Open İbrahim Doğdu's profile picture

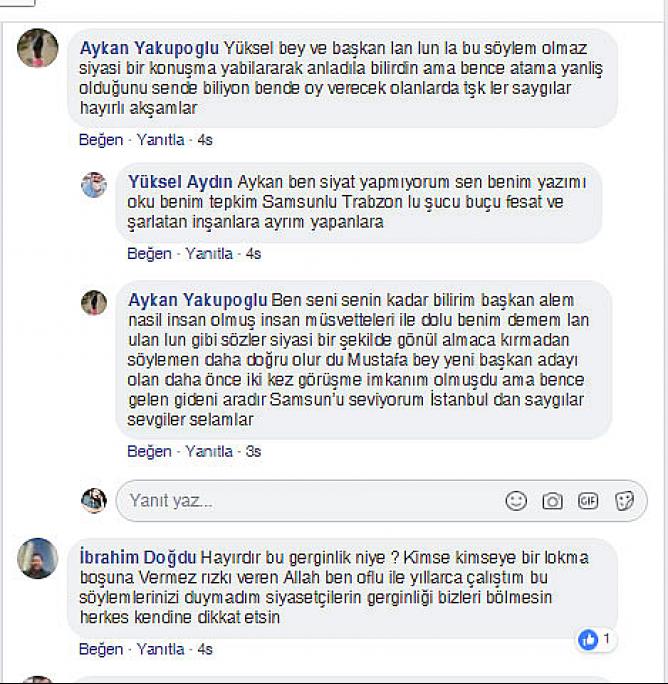coord(38,558)
